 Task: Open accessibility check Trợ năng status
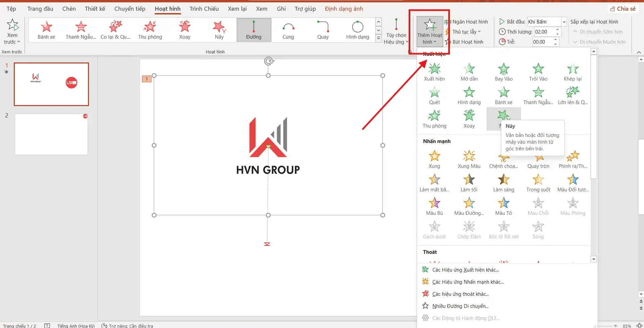tap(127, 326)
